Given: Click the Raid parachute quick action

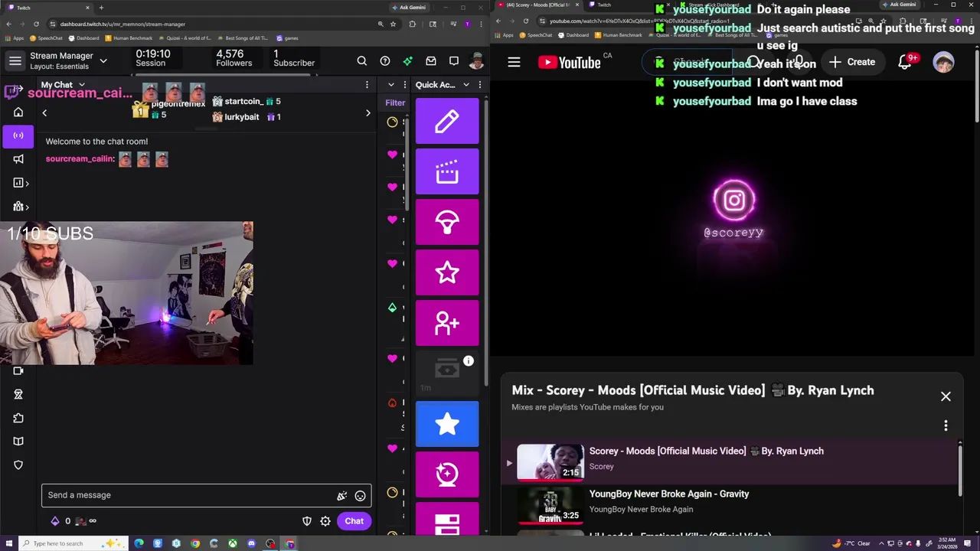Looking at the screenshot, I should tap(447, 222).
